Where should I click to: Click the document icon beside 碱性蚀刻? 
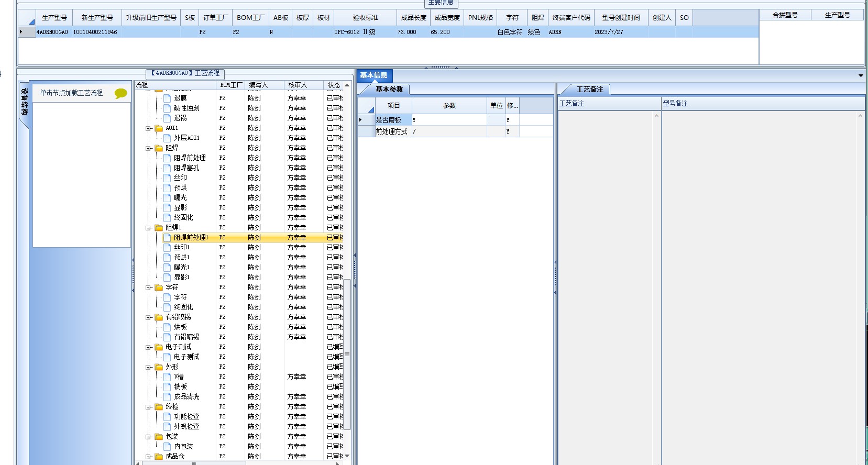(168, 108)
